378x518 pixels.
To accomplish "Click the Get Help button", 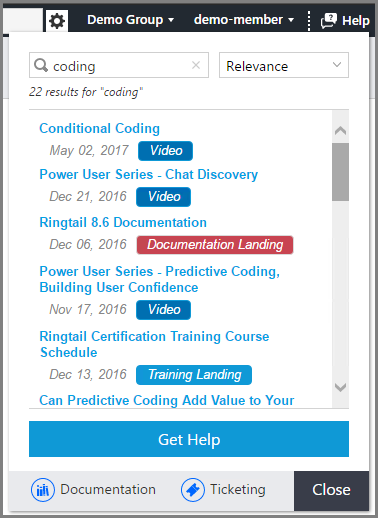I will click(x=189, y=439).
